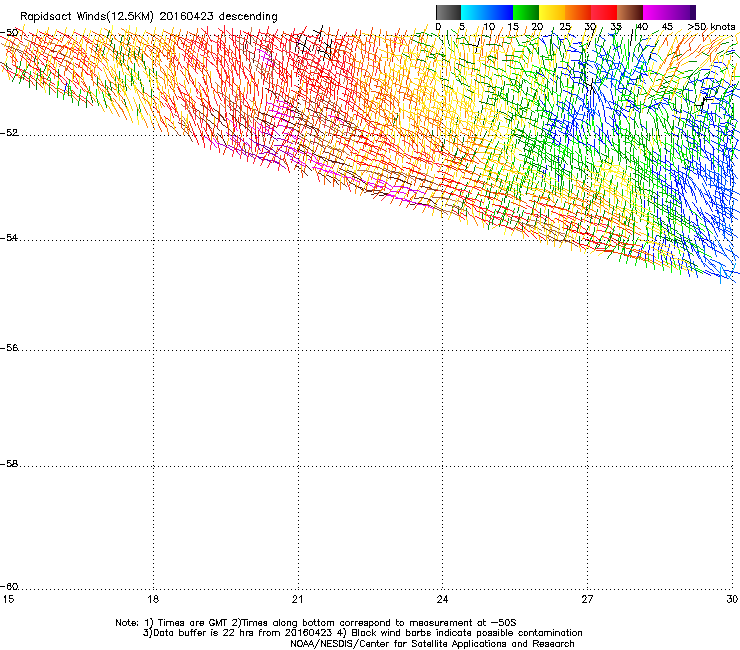Click the longitude label 27
Screen dimensions: 740x650
tap(587, 599)
